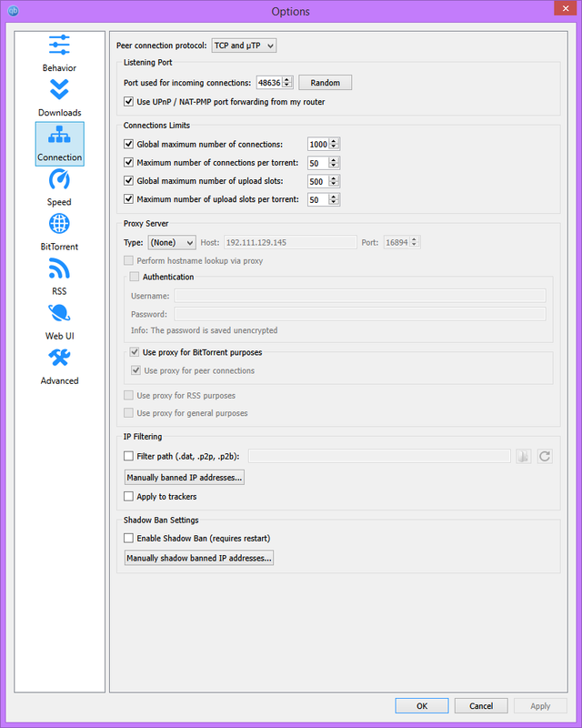
Task: Open the proxy Type dropdown
Action: click(x=172, y=242)
